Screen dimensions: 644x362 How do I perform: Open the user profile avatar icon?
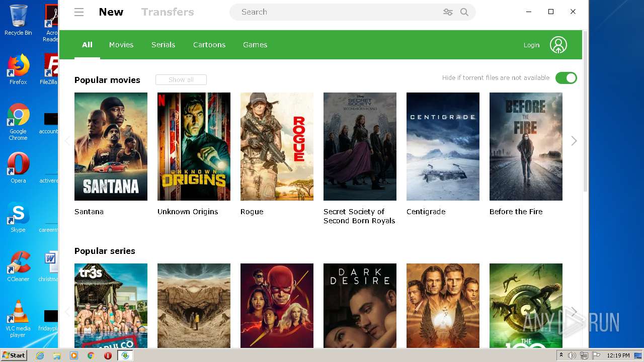(558, 45)
